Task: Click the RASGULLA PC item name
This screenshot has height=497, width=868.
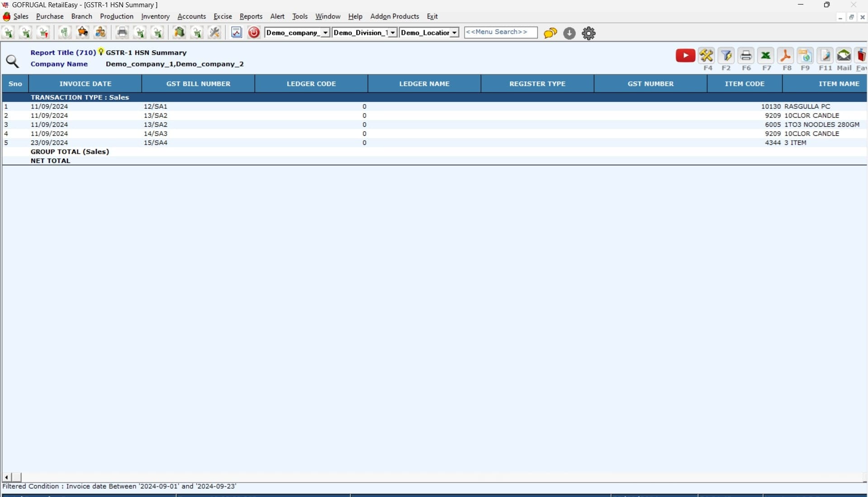Action: pos(807,106)
